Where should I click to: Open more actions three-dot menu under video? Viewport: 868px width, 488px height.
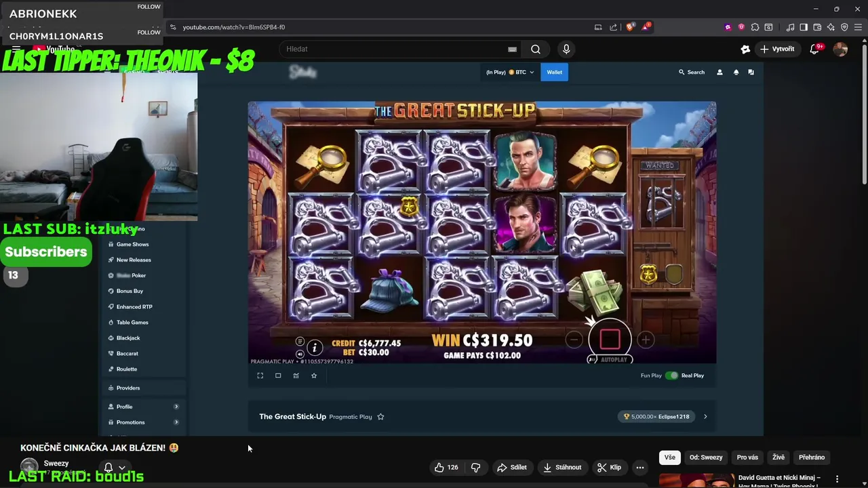point(639,467)
